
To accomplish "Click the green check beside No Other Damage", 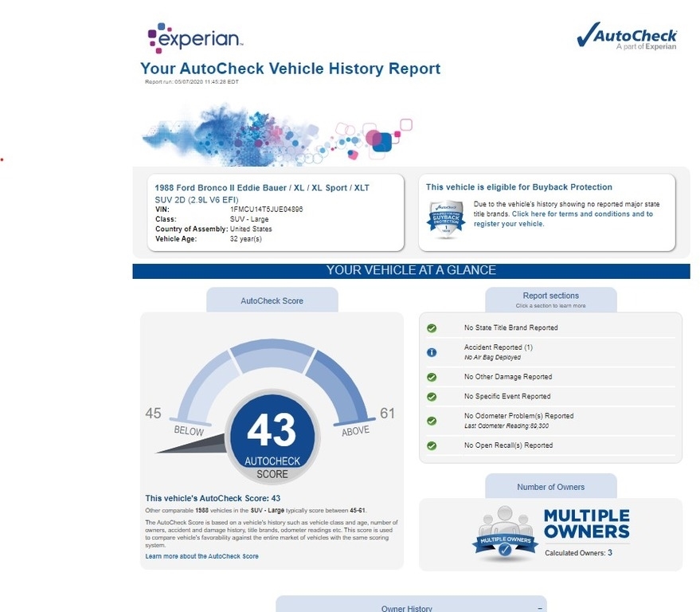I will coord(432,377).
